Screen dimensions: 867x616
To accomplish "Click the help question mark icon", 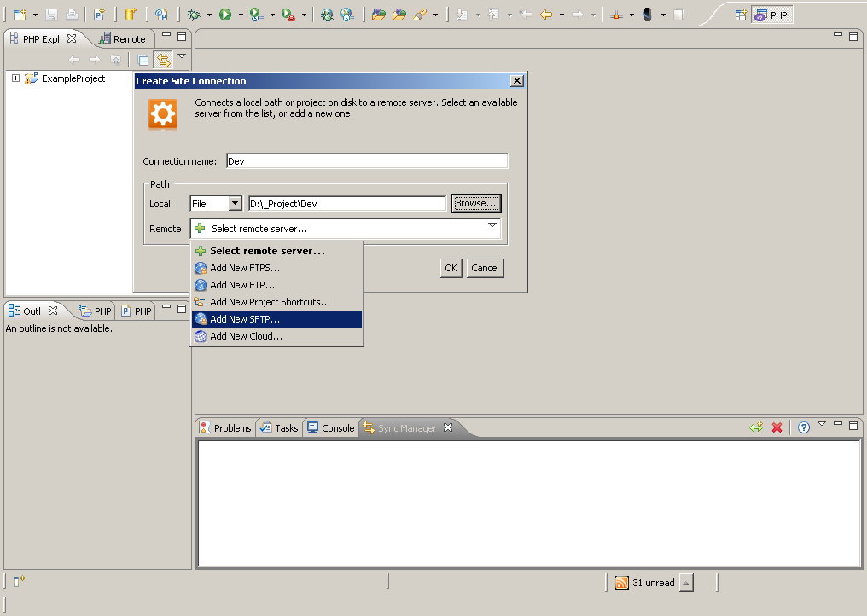I will click(803, 427).
